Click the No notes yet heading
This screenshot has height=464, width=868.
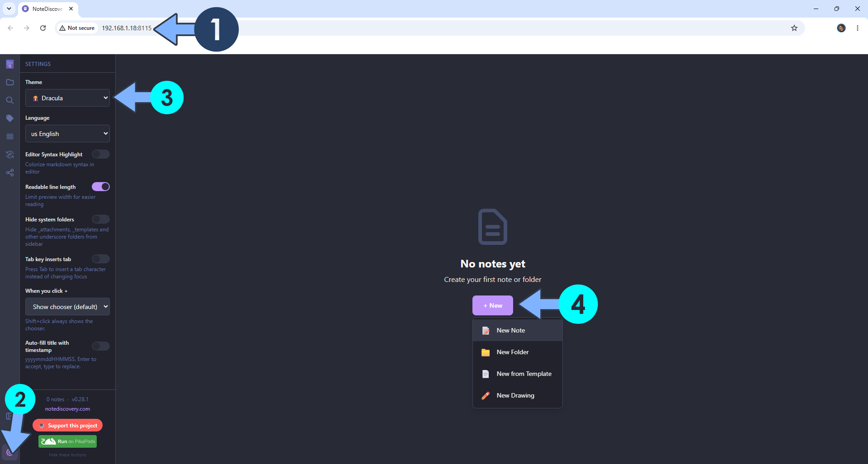click(x=493, y=264)
